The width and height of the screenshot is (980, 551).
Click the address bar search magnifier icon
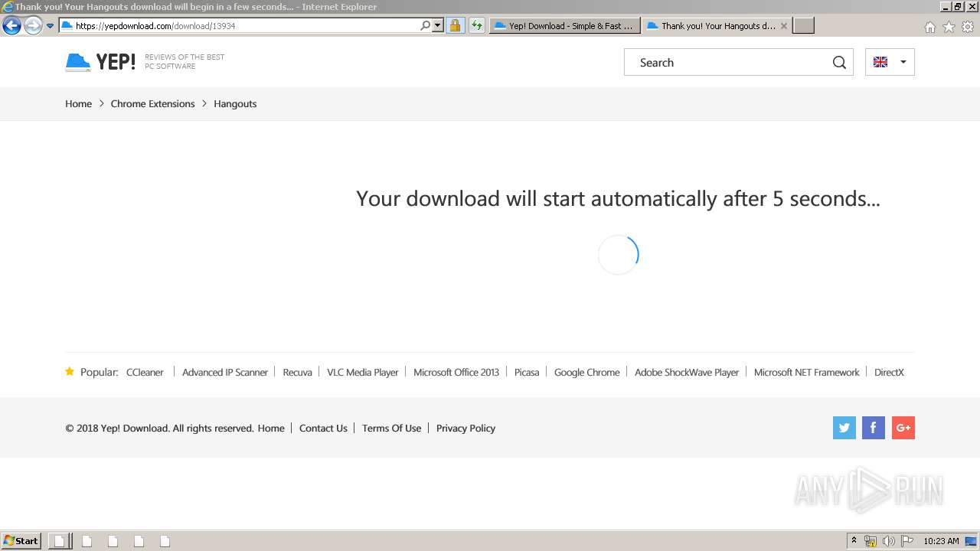(x=425, y=25)
